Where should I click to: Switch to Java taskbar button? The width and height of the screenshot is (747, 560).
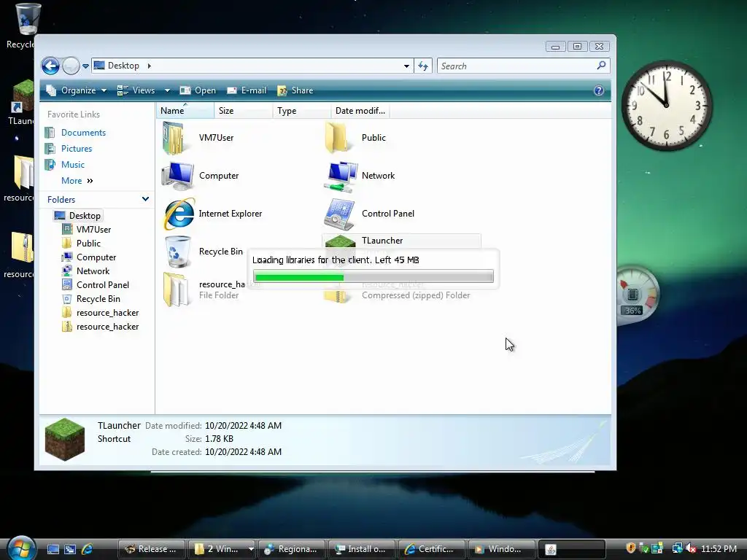point(572,549)
